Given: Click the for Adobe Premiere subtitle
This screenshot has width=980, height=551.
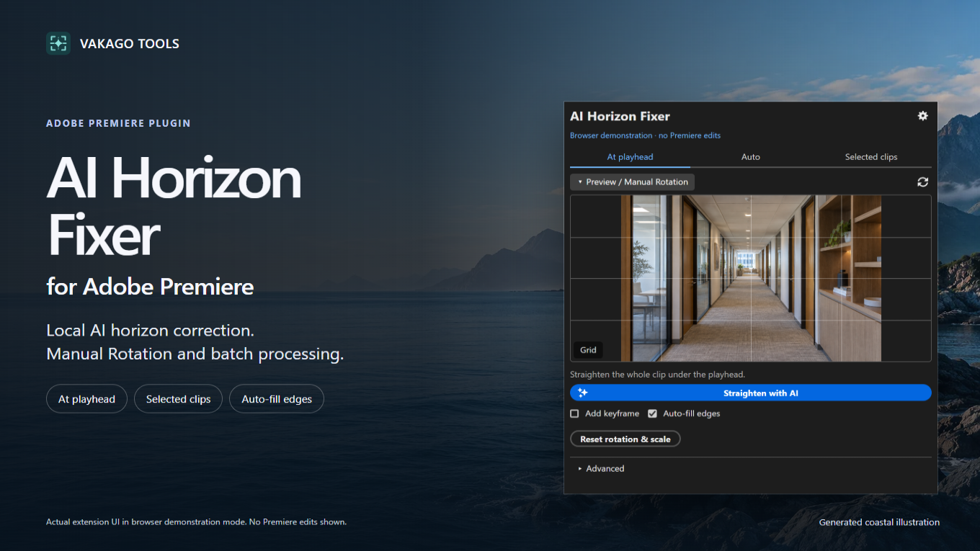Looking at the screenshot, I should pos(150,287).
